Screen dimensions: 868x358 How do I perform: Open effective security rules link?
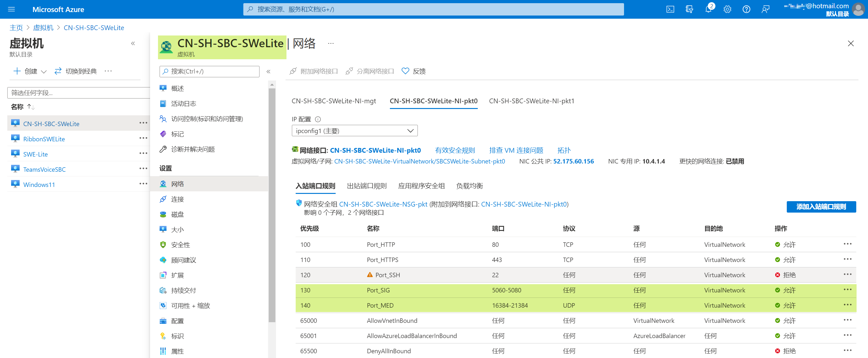click(x=455, y=150)
